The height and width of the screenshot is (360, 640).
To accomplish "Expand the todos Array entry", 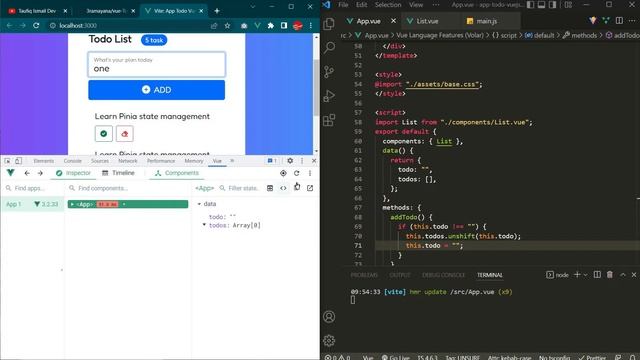I will point(204,225).
